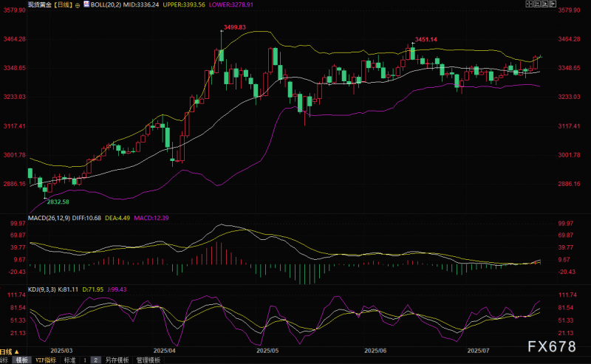The image size is (591, 364).
Task: Expand the 日线 period selector triangle
Action: (16, 352)
